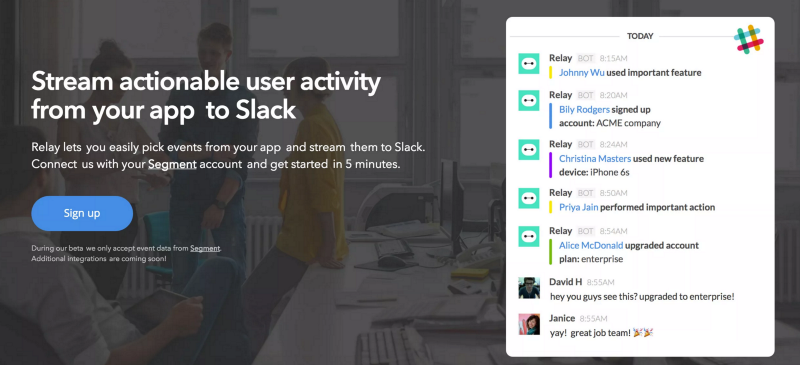This screenshot has width=800, height=365.
Task: Open Priya Jain's user link
Action: click(578, 207)
